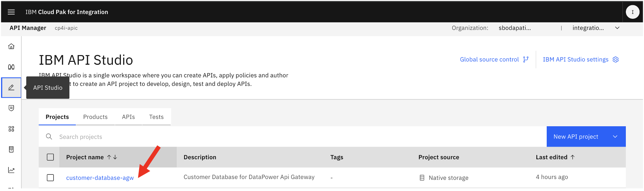Viewport: 644px width, 191px height.
Task: Open the shield icon in sidebar
Action: pos(11,108)
